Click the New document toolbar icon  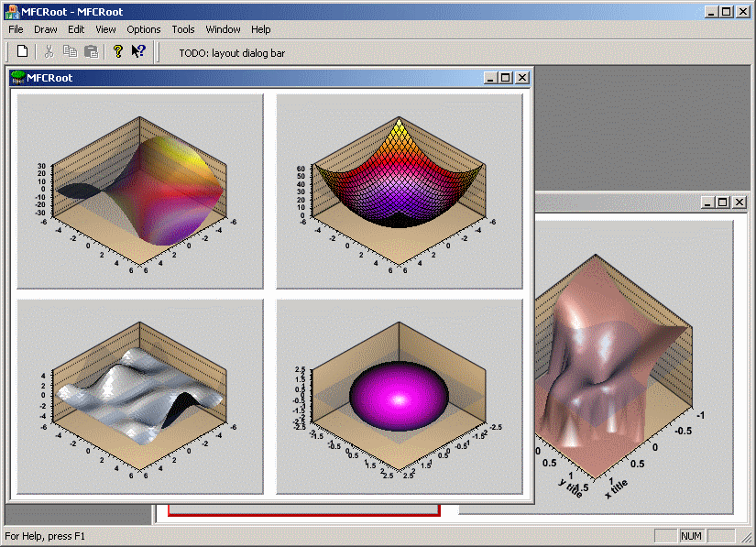click(23, 52)
